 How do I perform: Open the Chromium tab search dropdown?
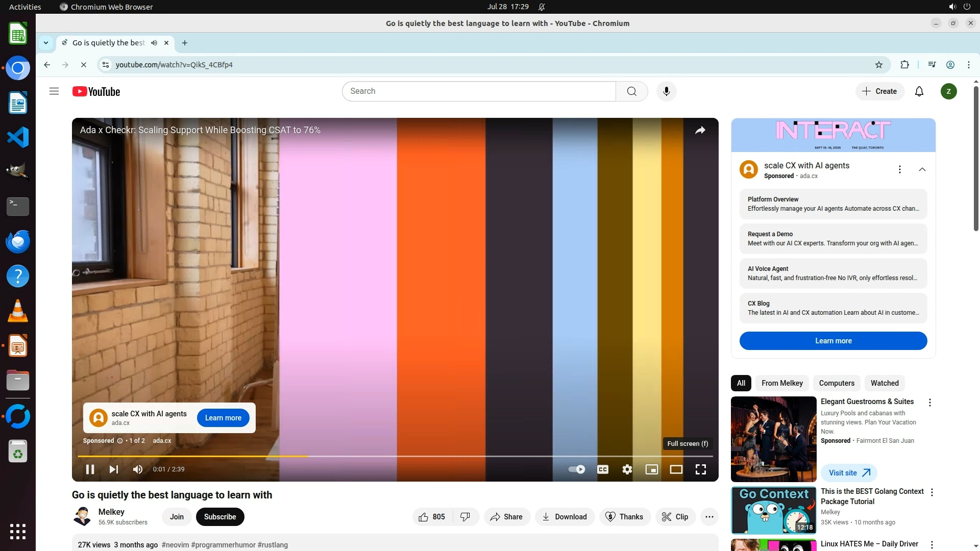pos(46,43)
